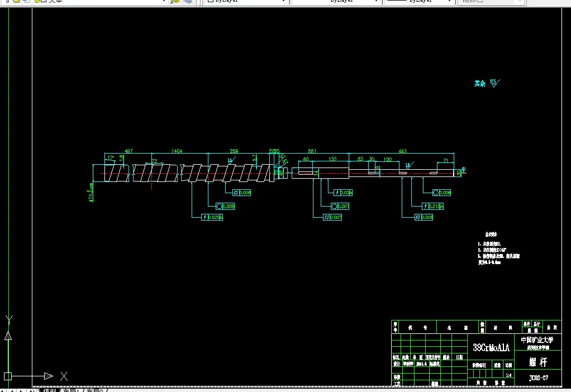Select the 60 dimension text

click(x=306, y=159)
